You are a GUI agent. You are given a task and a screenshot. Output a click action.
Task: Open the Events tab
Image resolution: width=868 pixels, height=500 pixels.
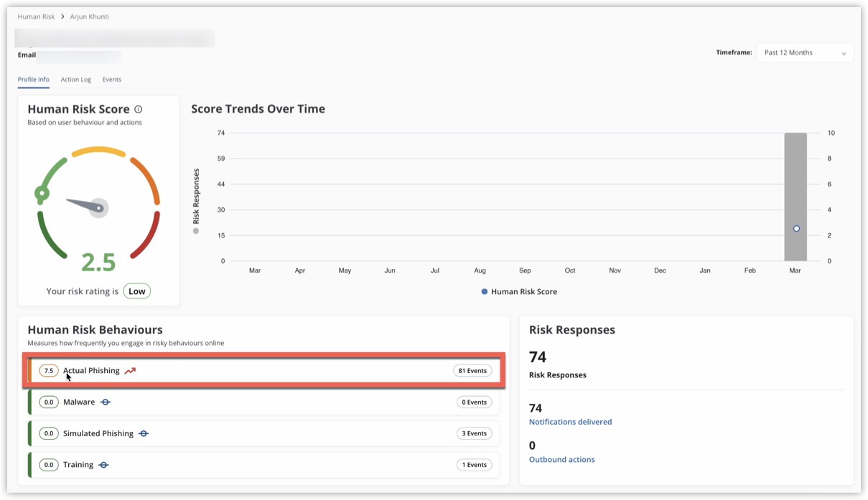click(x=111, y=80)
